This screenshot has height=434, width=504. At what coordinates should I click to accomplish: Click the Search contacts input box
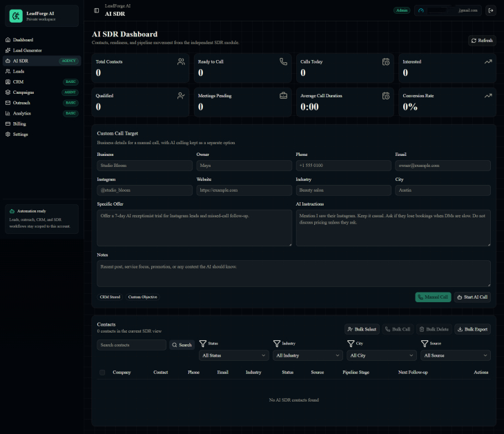tap(131, 345)
